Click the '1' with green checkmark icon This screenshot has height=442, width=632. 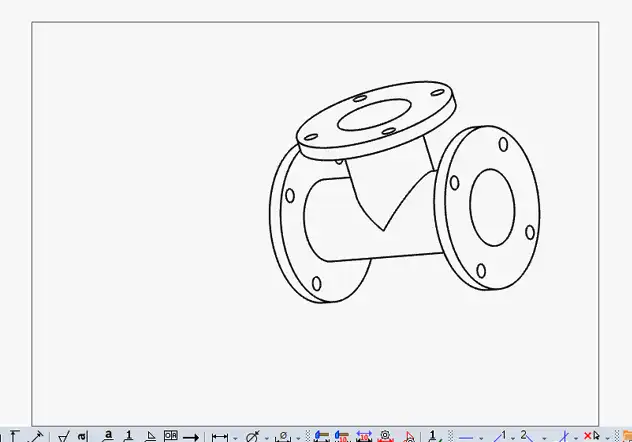433,436
